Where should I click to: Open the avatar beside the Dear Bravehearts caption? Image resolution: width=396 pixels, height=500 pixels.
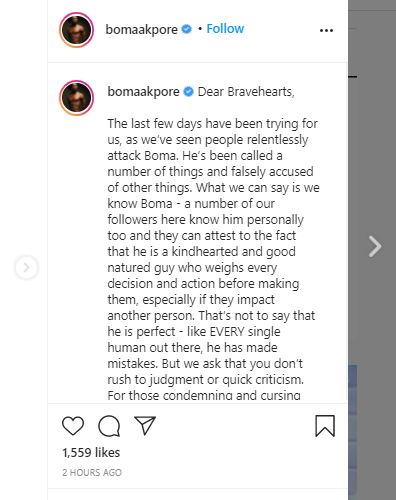(76, 98)
